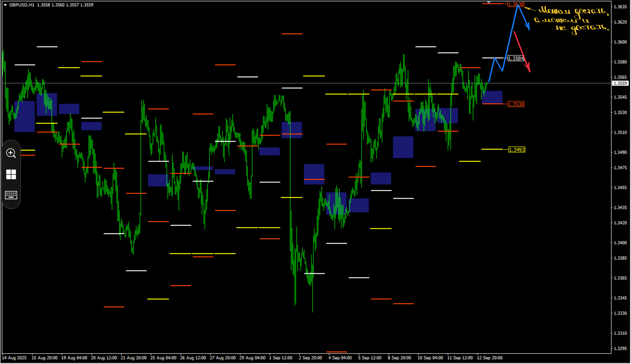This screenshot has height=364, width=631.
Task: Open the four-tile window layout icon
Action: click(x=11, y=174)
